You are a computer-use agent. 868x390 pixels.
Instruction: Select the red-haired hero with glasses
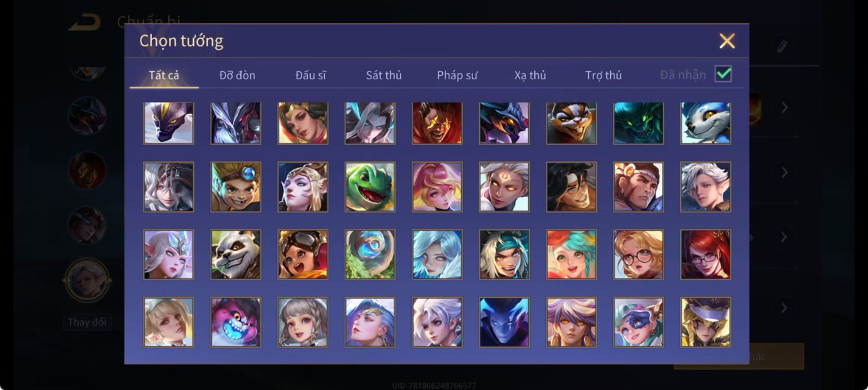706,255
